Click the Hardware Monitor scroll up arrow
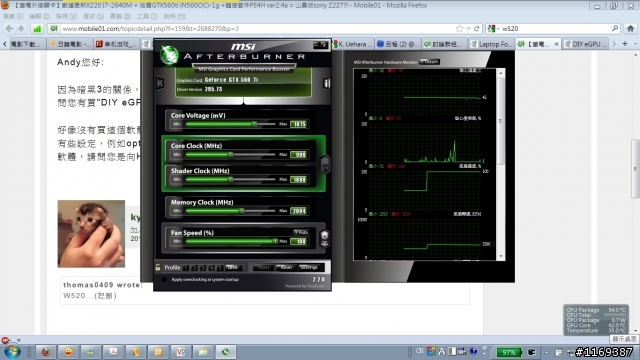 click(501, 73)
